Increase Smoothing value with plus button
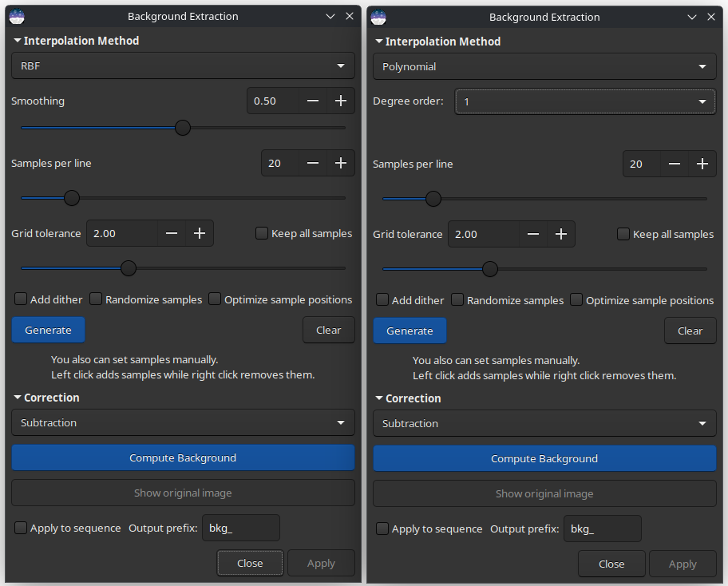728x586 pixels. tap(341, 101)
